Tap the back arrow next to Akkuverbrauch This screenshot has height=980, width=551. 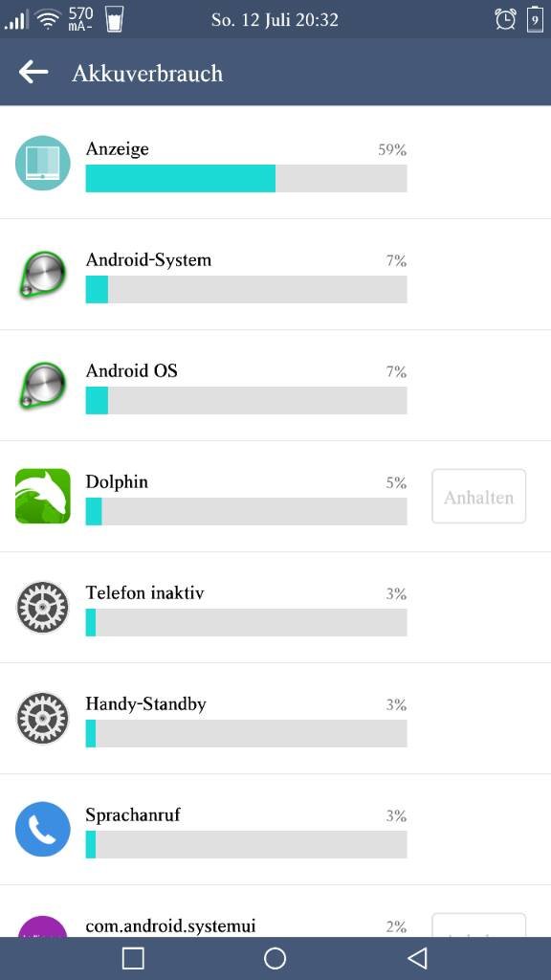(x=33, y=72)
